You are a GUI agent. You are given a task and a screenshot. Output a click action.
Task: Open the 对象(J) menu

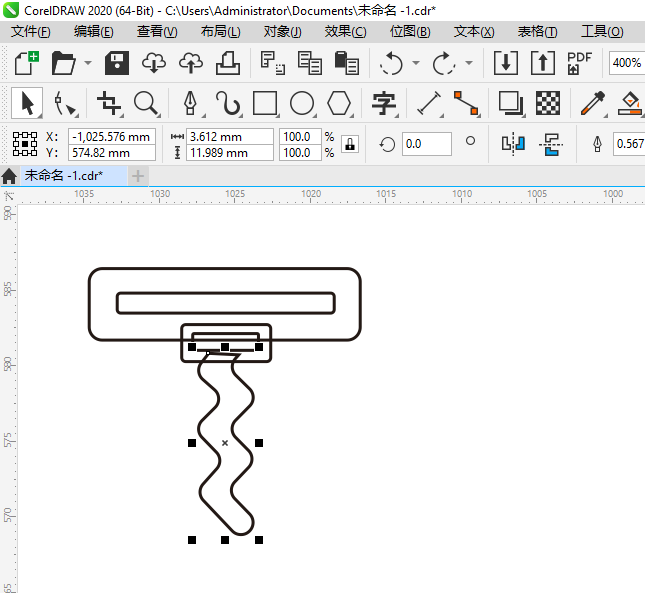coord(283,32)
